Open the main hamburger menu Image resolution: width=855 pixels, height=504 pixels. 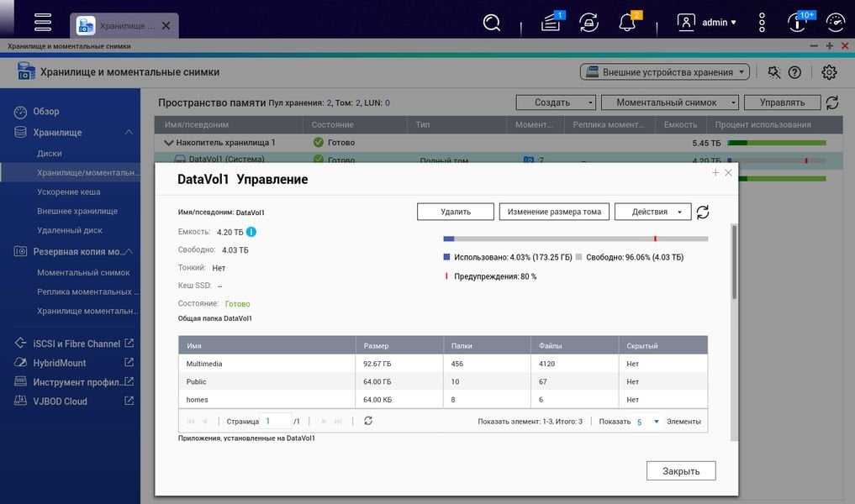43,23
